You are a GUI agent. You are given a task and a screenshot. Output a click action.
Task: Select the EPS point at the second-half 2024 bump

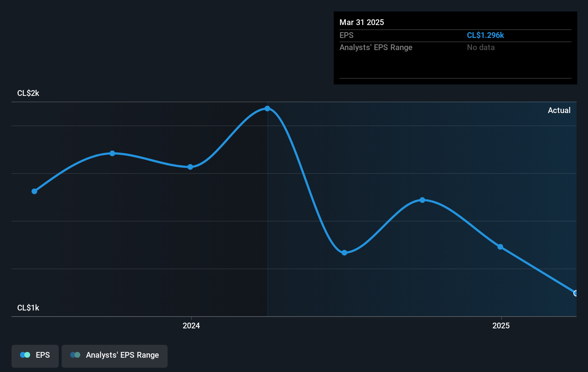tap(423, 200)
